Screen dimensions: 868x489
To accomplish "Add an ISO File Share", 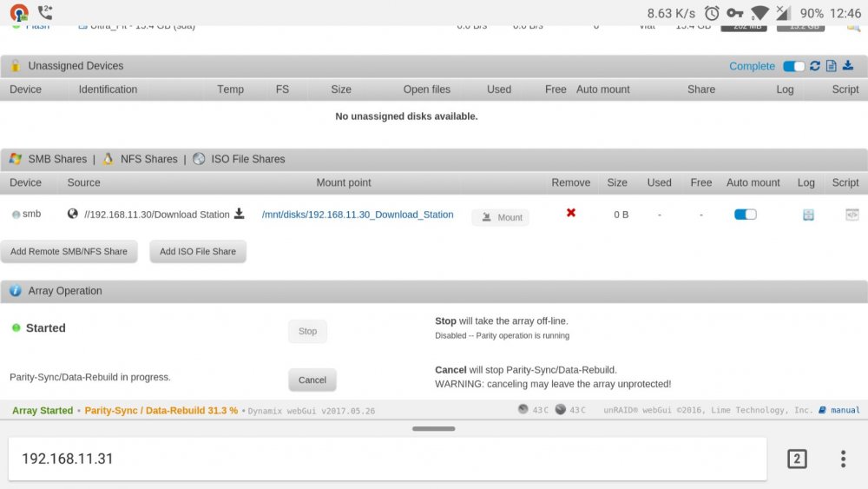I will click(198, 251).
